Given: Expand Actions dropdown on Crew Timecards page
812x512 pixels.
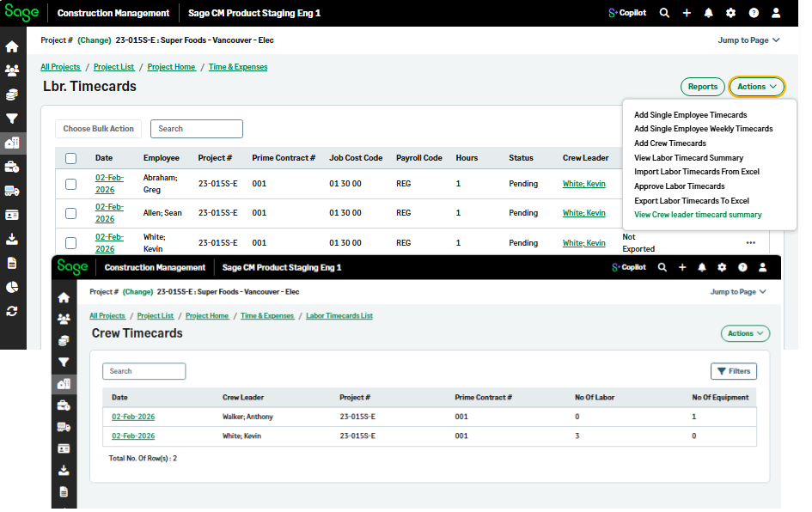Looking at the screenshot, I should pos(744,333).
